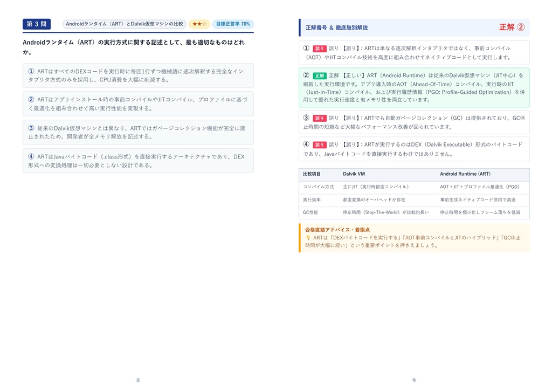Screen dimensions: 552x392
Task: Click page number 8
Action: [138, 380]
